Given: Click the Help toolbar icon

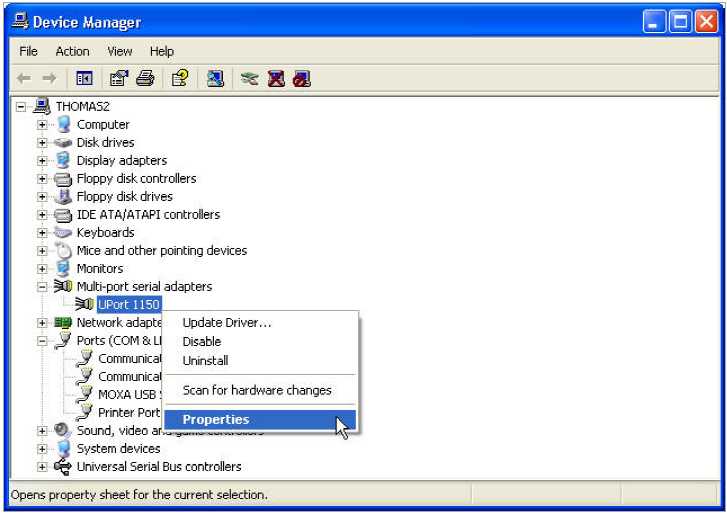Looking at the screenshot, I should click(x=180, y=78).
